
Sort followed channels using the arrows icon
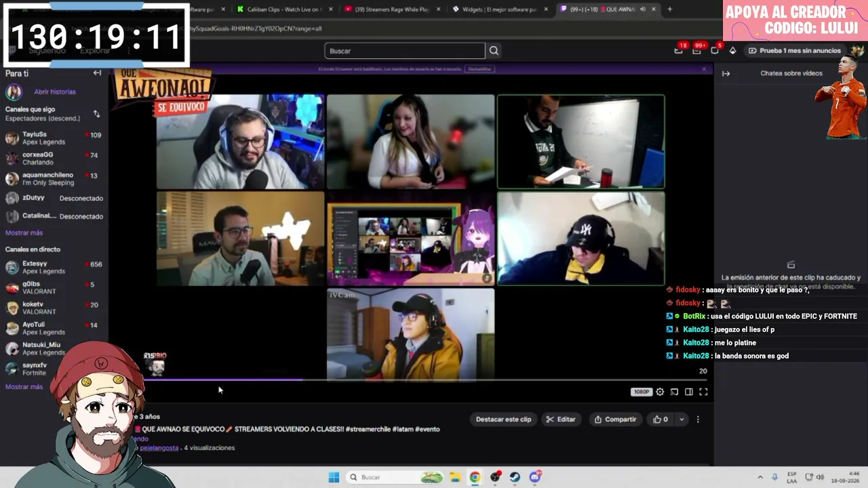coord(96,114)
